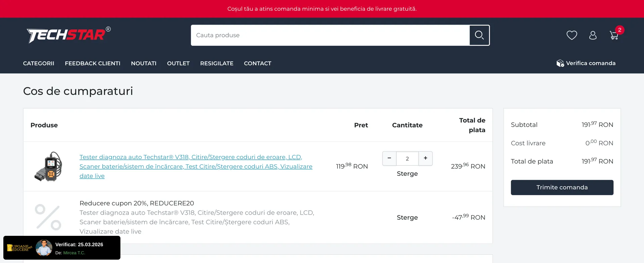
Task: Increase quantity with plus button
Action: click(x=425, y=158)
